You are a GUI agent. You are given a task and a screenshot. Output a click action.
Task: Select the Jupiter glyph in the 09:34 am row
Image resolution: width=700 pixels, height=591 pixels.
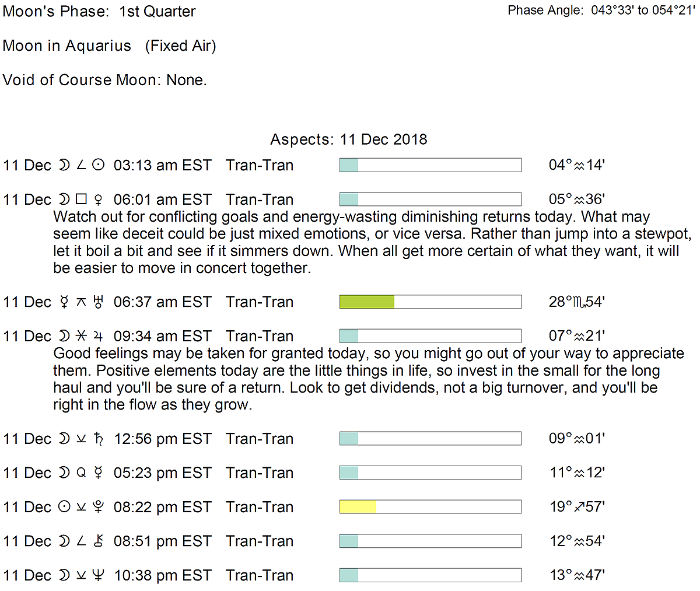(99, 337)
